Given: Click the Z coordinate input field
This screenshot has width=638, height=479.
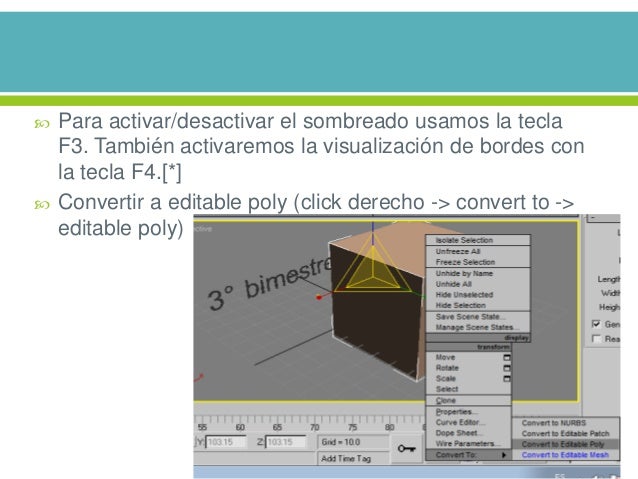Looking at the screenshot, I should click(286, 442).
